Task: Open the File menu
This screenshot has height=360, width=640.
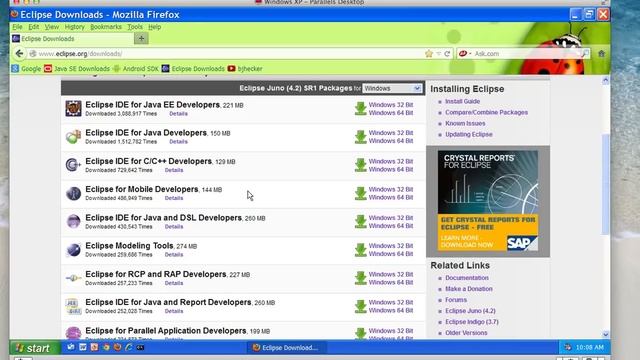Action: pos(17,27)
